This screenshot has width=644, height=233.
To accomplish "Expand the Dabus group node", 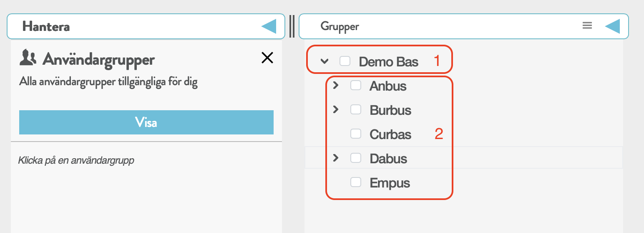I will click(x=335, y=158).
